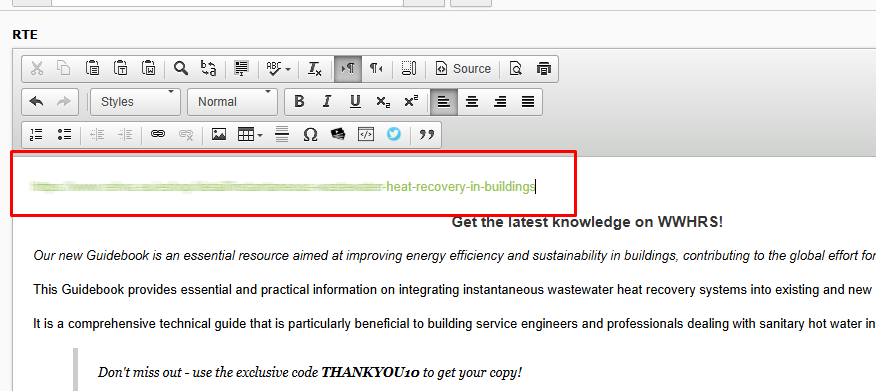This screenshot has height=391, width=876.
Task: Click the Remove Format icon
Action: (x=315, y=69)
